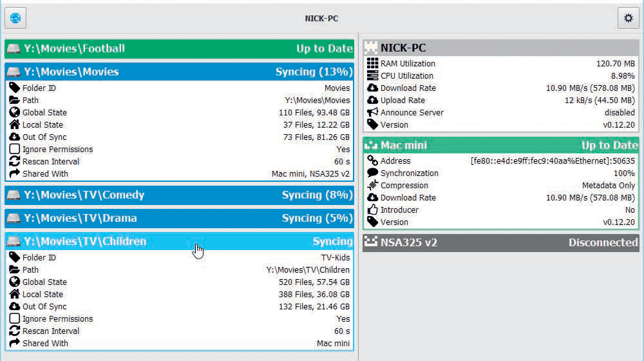The height and width of the screenshot is (361, 644).
Task: Expand the Y:\Movies\TV\Comedy folder panel
Action: [180, 195]
